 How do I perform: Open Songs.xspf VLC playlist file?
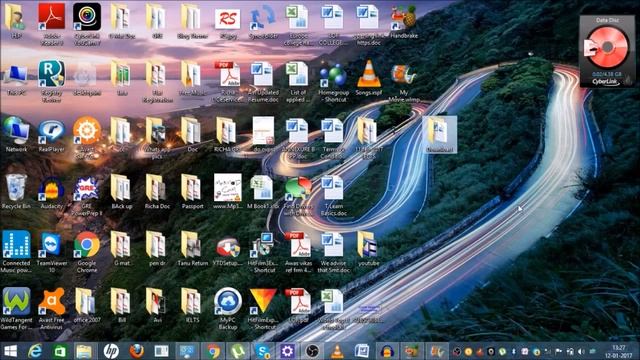click(369, 78)
